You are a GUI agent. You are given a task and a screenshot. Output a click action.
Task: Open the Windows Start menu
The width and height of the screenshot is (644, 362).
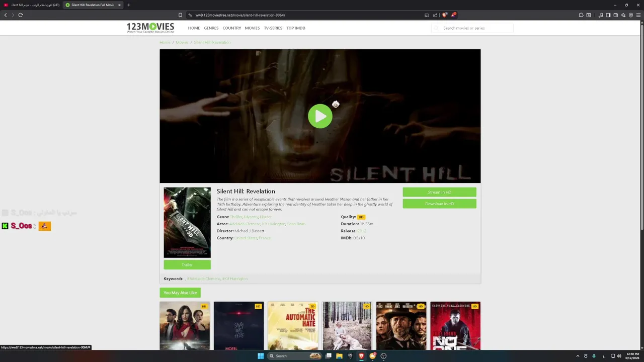261,356
